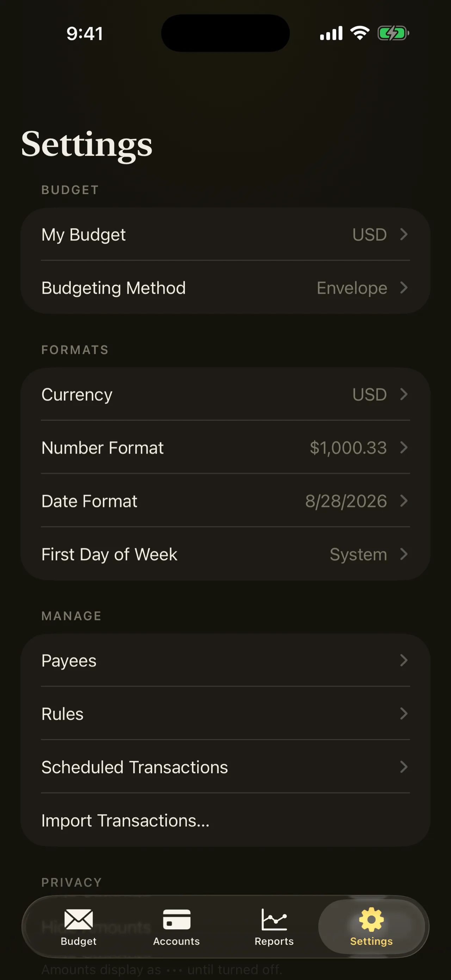Viewport: 451px width, 980px height.
Task: Tap the Rules row chevron
Action: (404, 713)
